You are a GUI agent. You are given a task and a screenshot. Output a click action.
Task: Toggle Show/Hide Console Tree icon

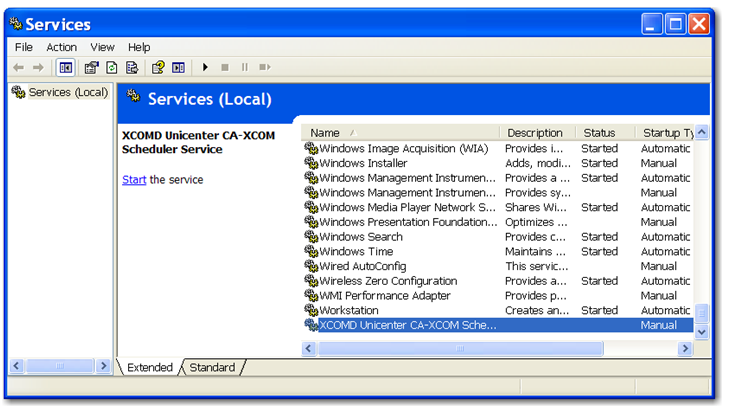66,68
